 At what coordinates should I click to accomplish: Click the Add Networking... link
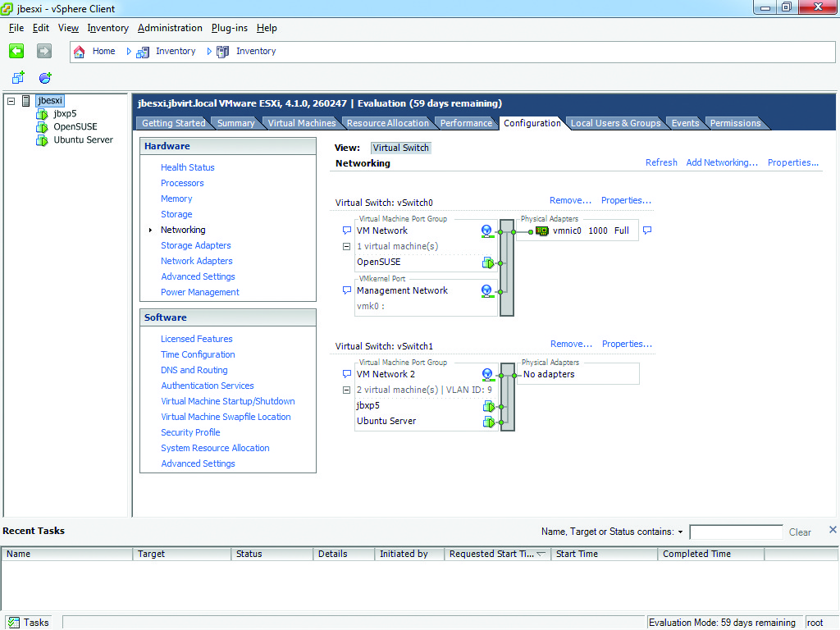tap(722, 162)
